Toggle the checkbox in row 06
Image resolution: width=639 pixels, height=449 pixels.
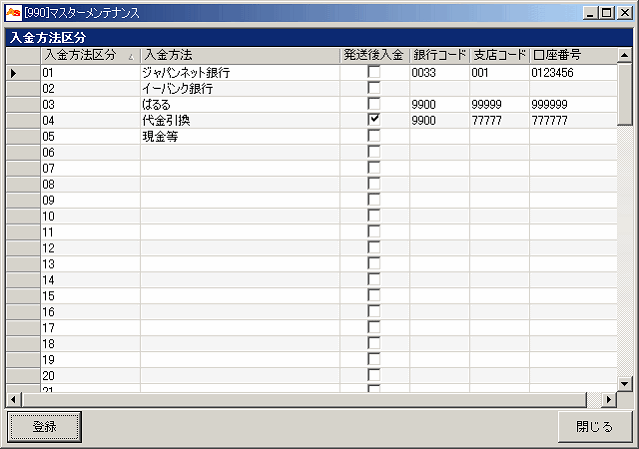coord(374,152)
